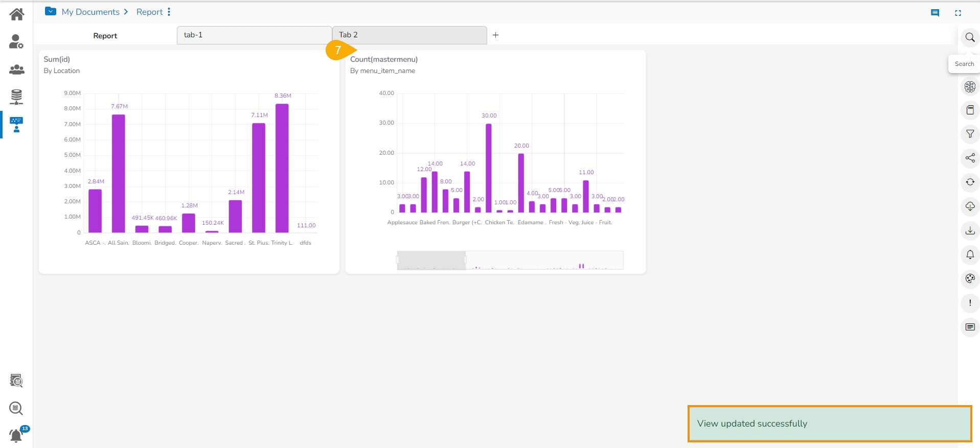The height and width of the screenshot is (448, 980).
Task: Click the bar labeled 20.00
Action: pos(521,183)
